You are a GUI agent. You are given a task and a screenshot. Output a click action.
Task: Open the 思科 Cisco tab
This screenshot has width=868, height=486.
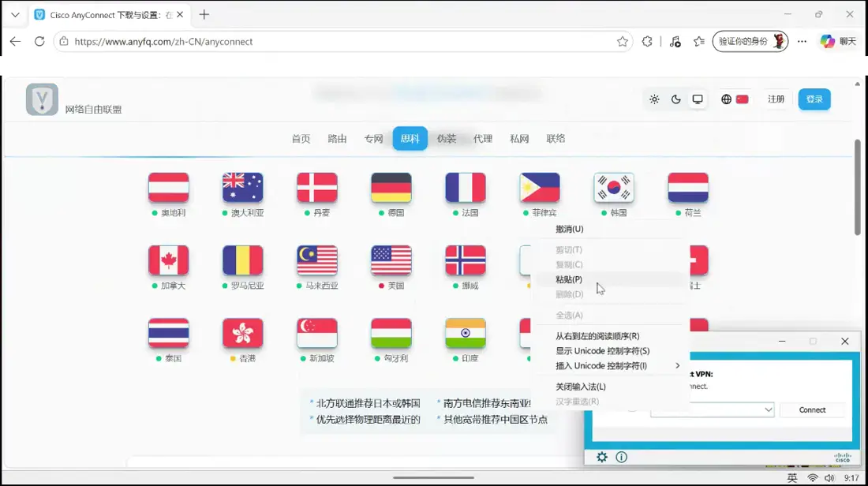(410, 139)
